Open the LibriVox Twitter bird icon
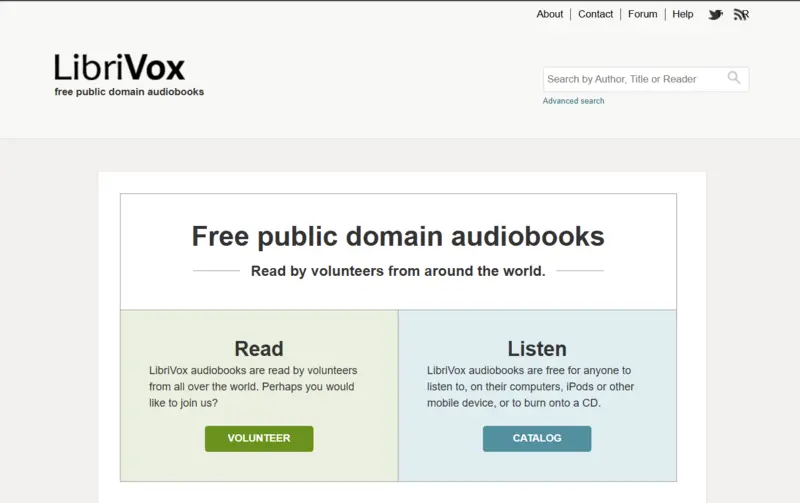The width and height of the screenshot is (800, 503). coord(715,15)
